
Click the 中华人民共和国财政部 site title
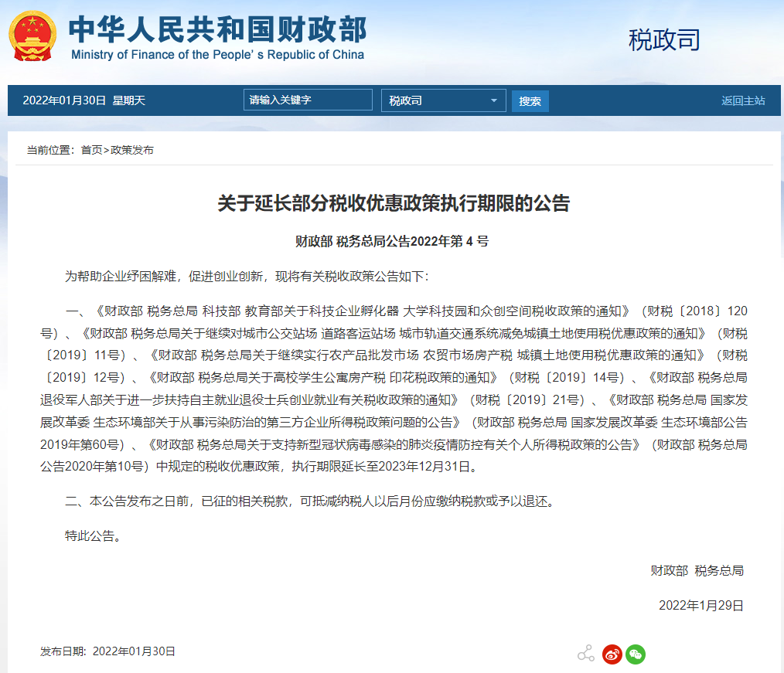pyautogui.click(x=217, y=29)
